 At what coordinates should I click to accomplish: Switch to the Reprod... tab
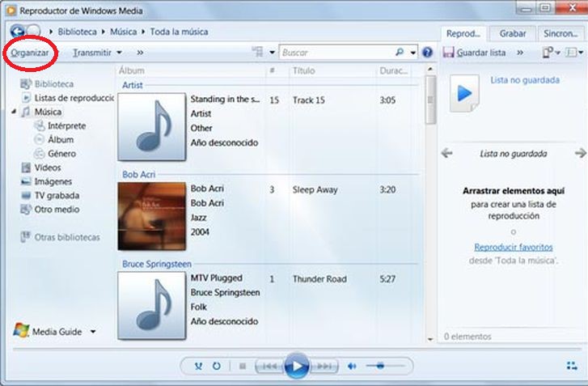tap(463, 34)
